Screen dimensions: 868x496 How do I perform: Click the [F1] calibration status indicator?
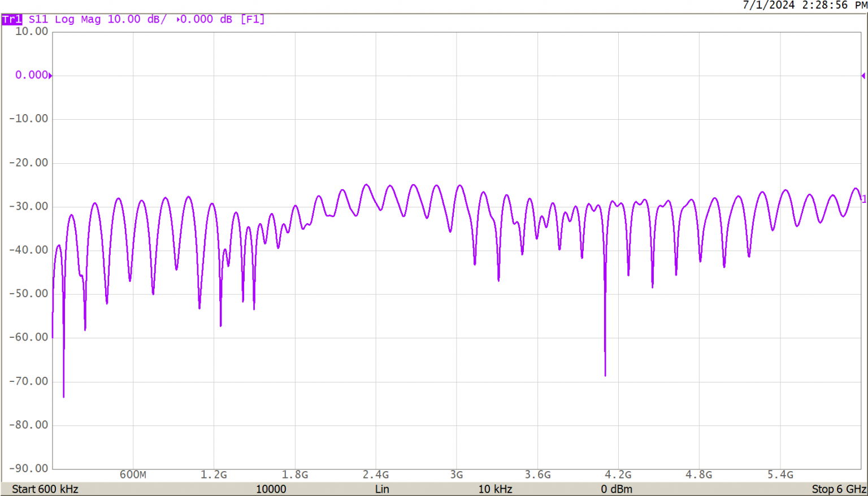(x=253, y=19)
